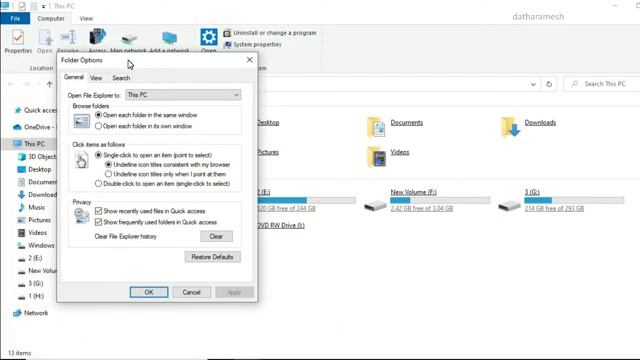Select OneDrive in navigation pane

tap(34, 127)
